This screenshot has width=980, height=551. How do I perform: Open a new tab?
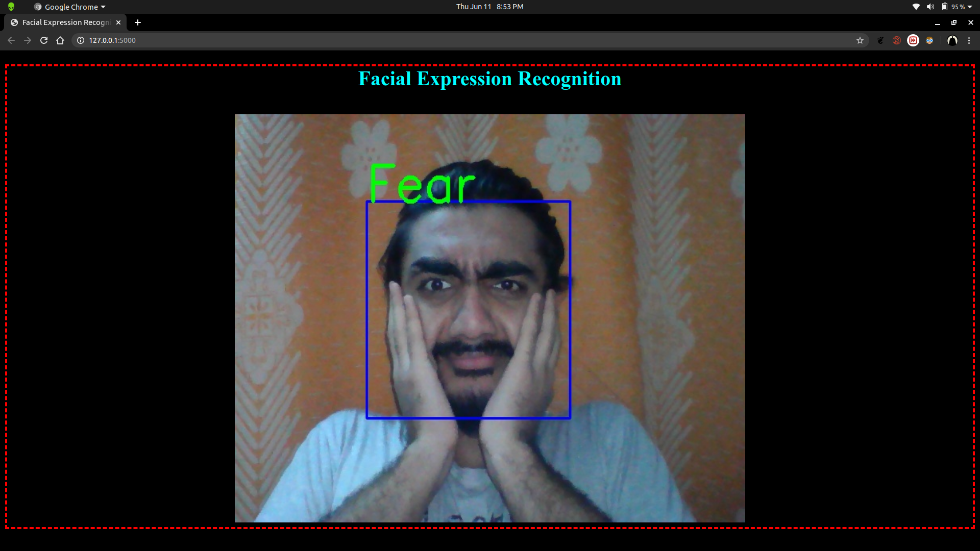click(x=138, y=22)
